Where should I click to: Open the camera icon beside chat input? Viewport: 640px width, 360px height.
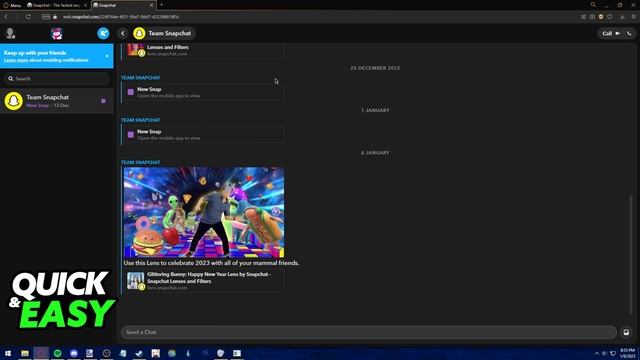click(x=627, y=332)
